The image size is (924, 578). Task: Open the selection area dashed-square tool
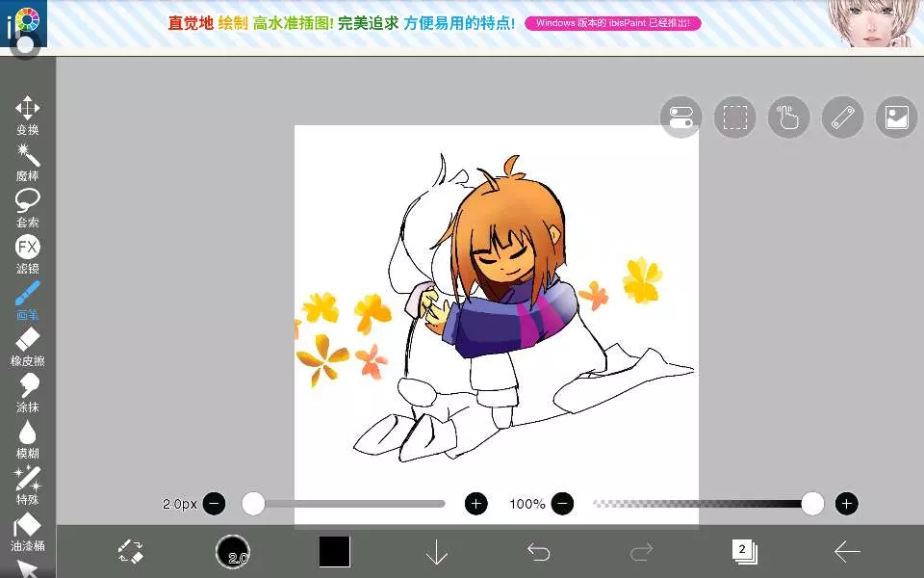coord(734,117)
